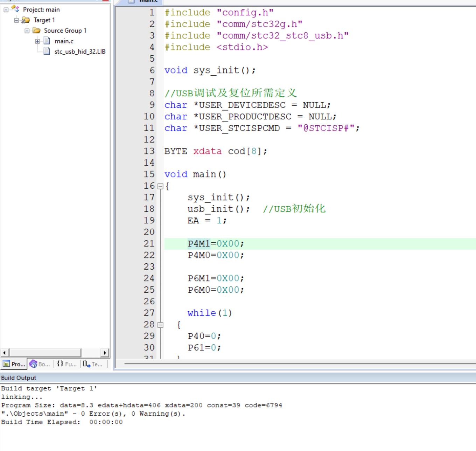
Task: Click the #include <stdio.h> line
Action: [x=216, y=47]
